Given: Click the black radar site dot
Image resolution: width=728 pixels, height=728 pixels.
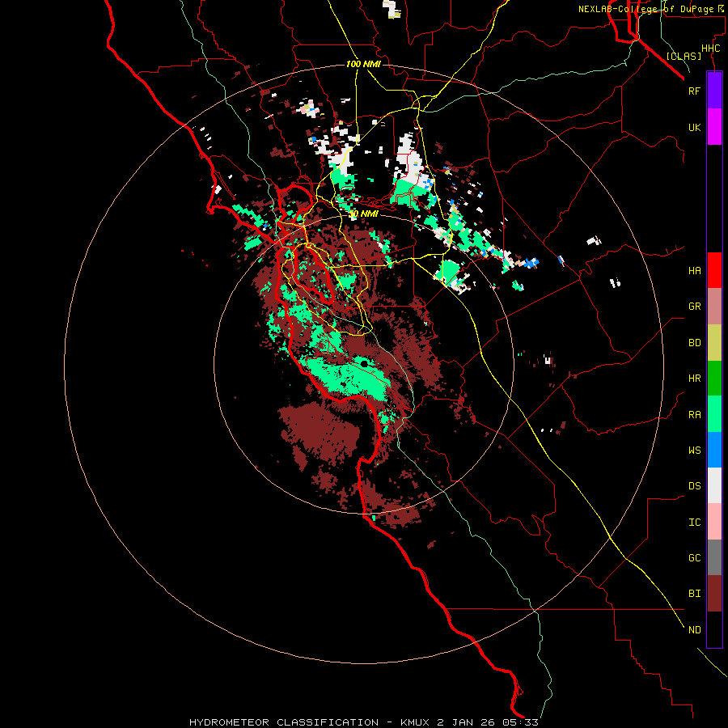Looking at the screenshot, I should pyautogui.click(x=364, y=363).
